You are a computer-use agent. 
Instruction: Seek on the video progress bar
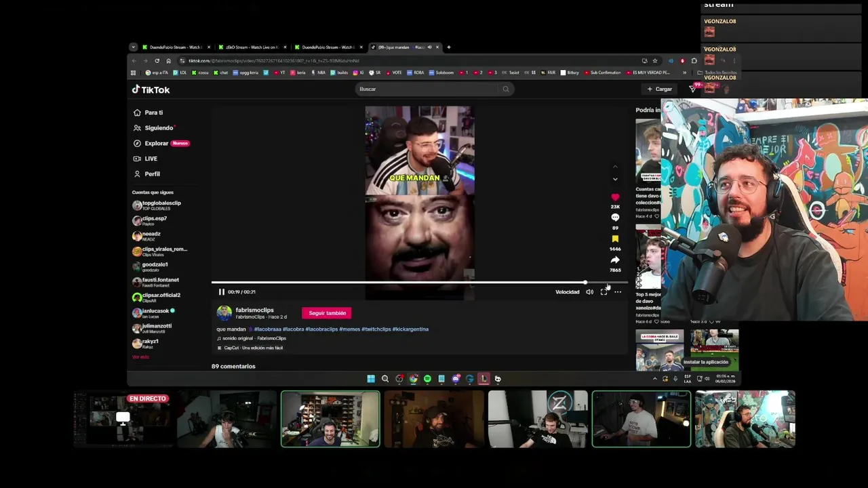(x=419, y=282)
